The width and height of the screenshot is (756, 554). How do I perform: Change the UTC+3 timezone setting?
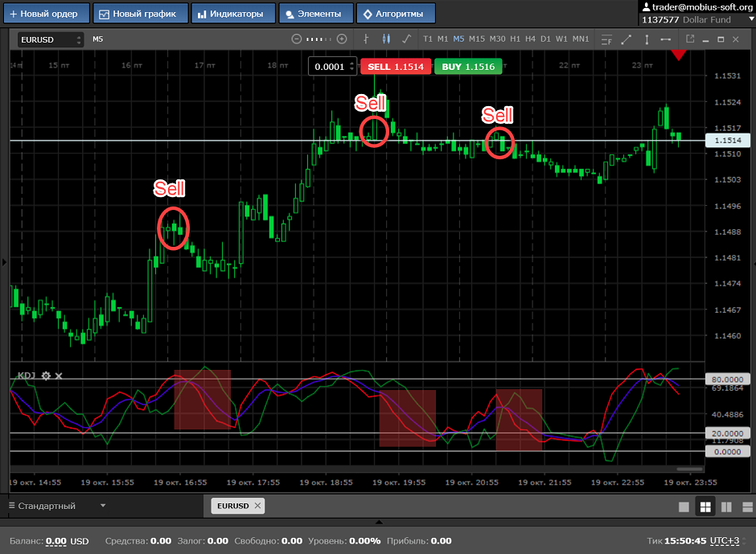pos(725,541)
